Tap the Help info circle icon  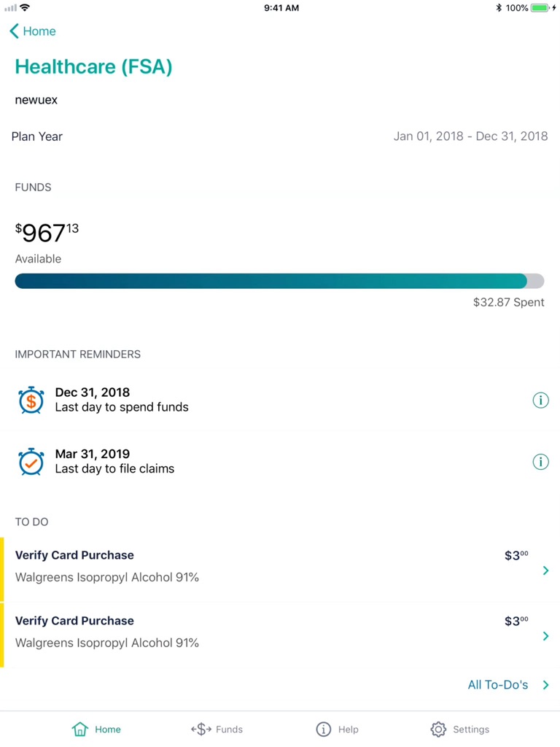(x=323, y=729)
